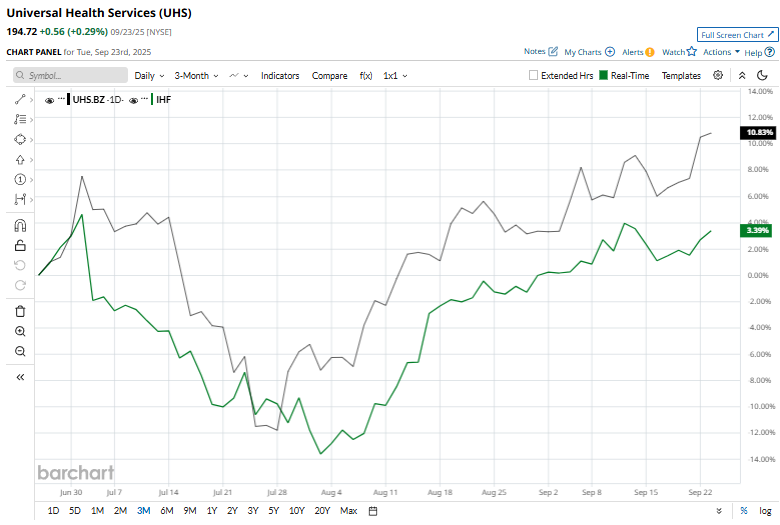Open more options dots for UHS.BZ
The height and width of the screenshot is (525, 780).
pos(61,99)
